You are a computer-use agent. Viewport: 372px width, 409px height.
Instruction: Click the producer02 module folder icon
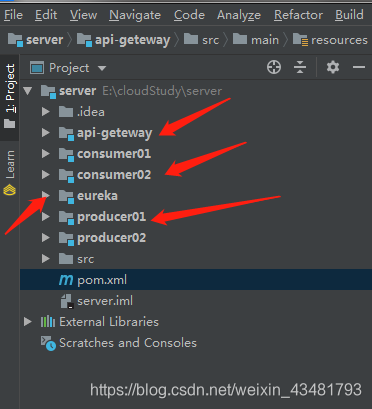point(66,238)
